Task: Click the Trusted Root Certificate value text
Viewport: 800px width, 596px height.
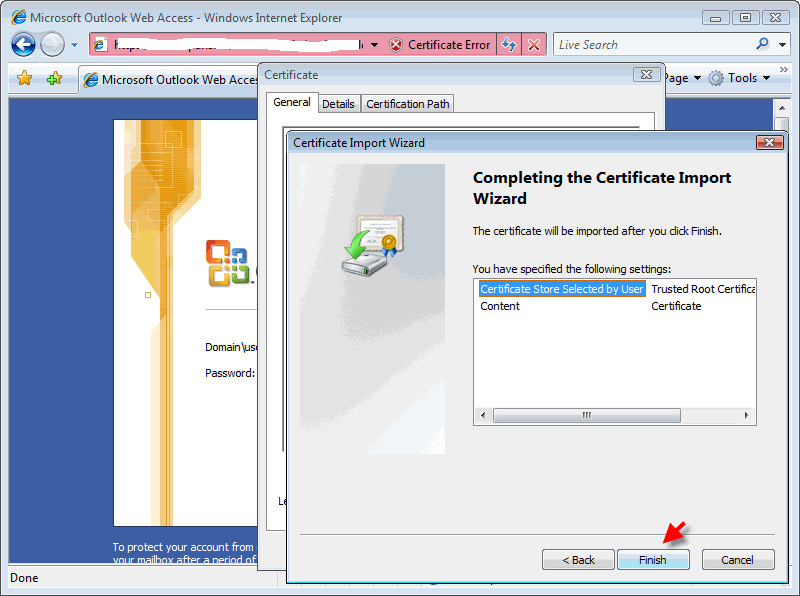Action: (x=703, y=289)
